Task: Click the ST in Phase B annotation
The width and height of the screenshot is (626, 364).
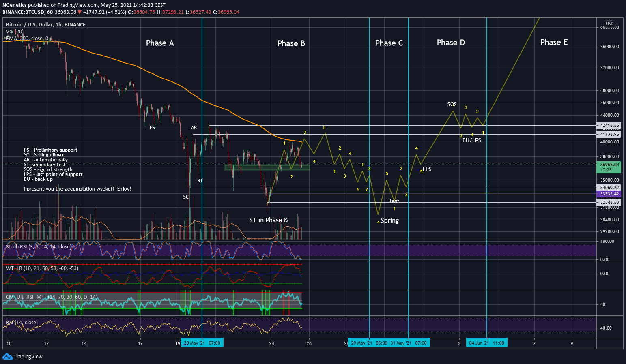Action: coord(268,220)
